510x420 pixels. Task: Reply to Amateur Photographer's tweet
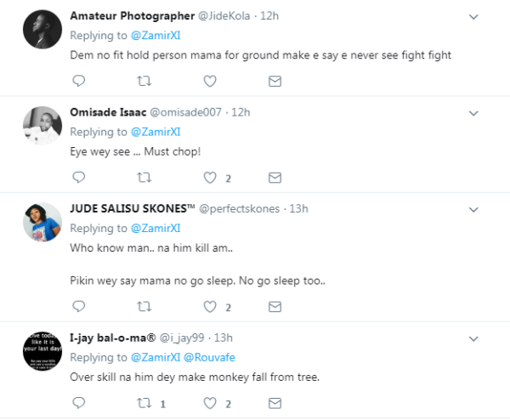tap(79, 81)
